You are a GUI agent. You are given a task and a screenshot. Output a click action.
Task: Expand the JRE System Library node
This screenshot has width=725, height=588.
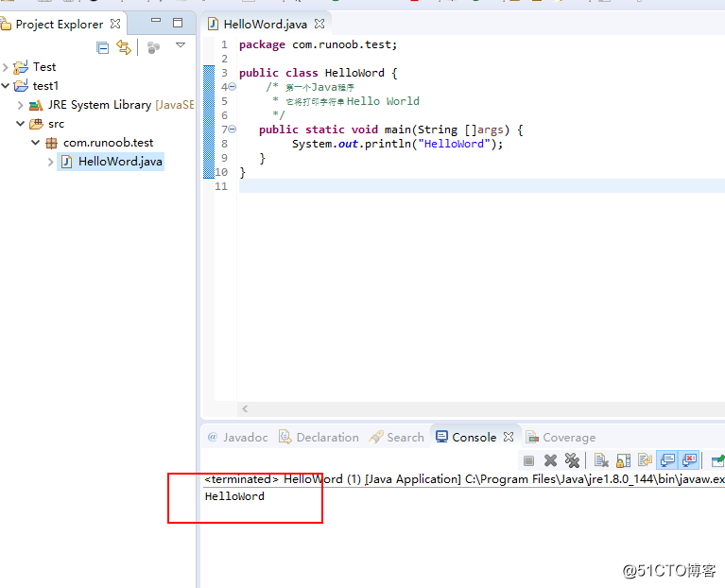pos(21,105)
